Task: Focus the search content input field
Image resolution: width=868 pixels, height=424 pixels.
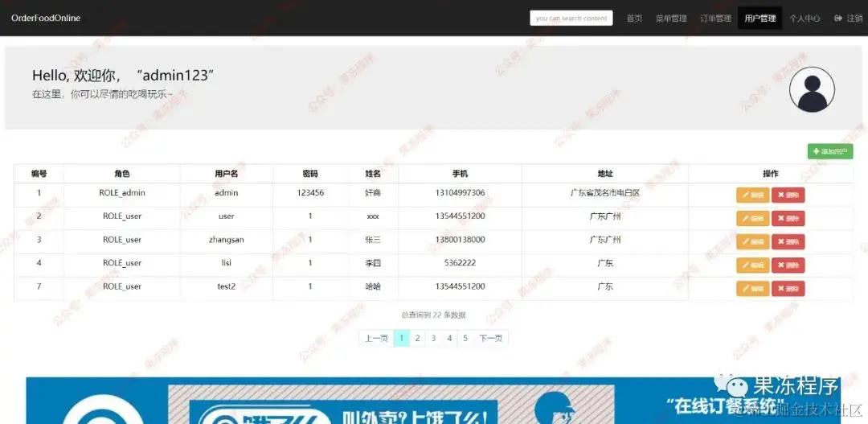Action: point(571,19)
